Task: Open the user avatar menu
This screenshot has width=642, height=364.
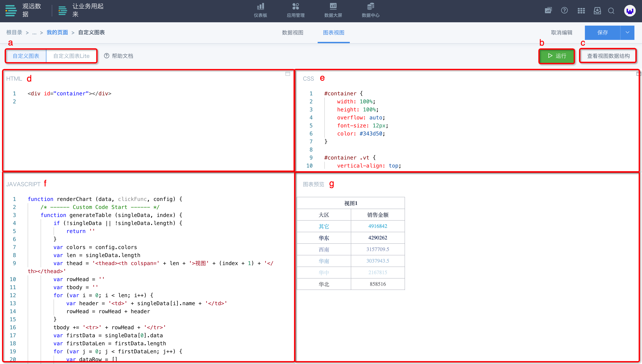Action: click(630, 11)
